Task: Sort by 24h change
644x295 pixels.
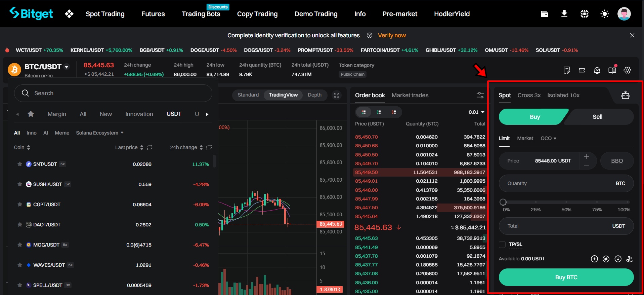Action: pos(186,147)
